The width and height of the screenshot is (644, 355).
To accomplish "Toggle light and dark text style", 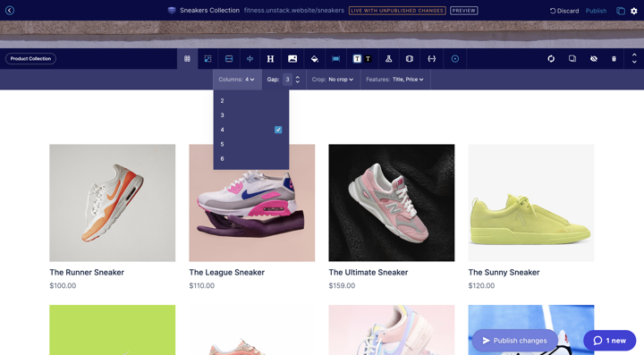I will coord(362,59).
